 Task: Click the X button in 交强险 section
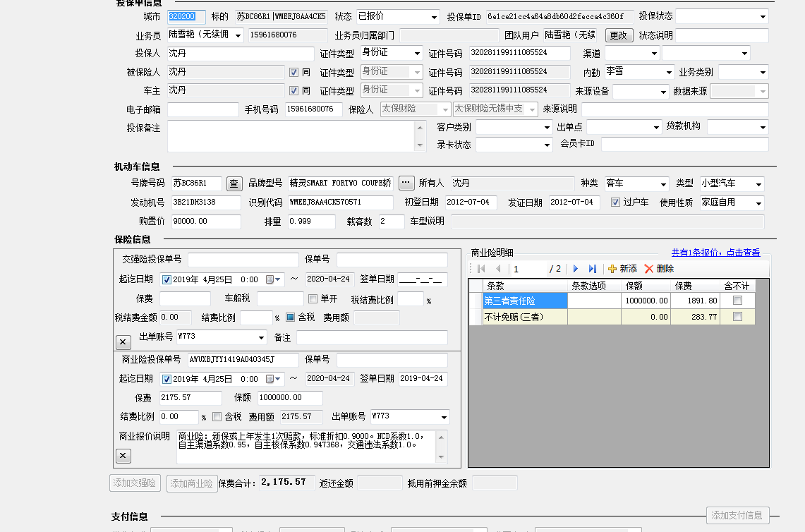(x=123, y=342)
